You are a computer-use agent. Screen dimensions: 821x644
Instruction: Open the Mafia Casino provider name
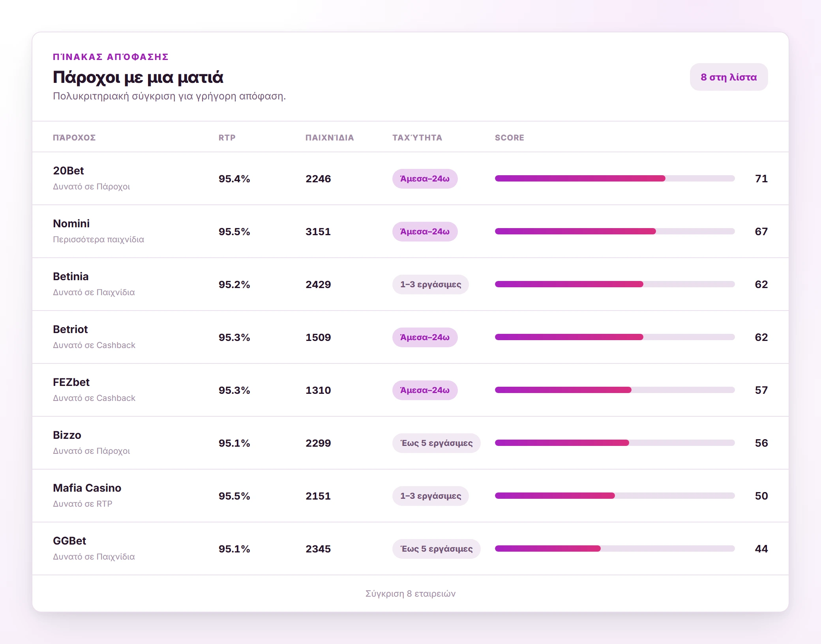87,488
